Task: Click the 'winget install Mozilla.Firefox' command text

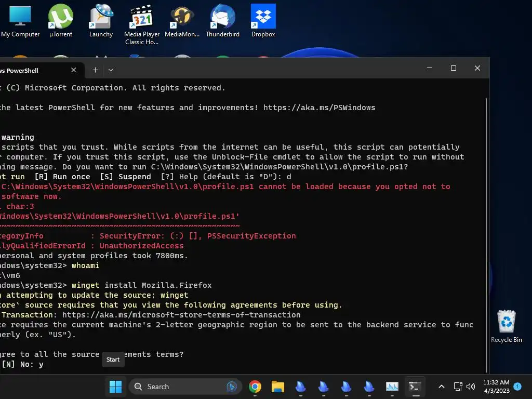Action: click(x=141, y=285)
